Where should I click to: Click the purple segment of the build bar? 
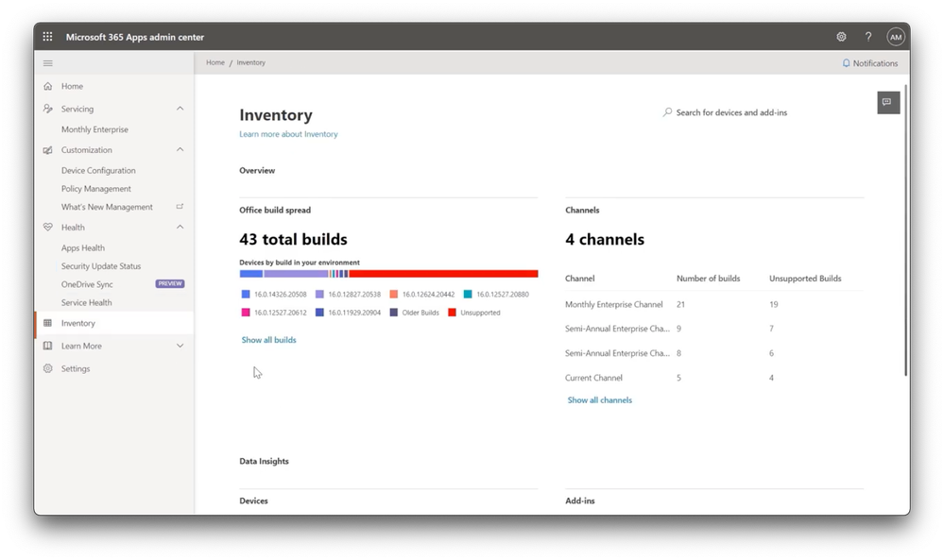pos(296,274)
